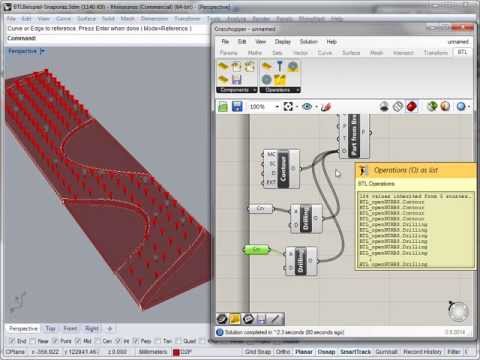Viewport: 480px width, 360px height.
Task: Drilling tool icon in Operations panel
Action: (x=280, y=67)
